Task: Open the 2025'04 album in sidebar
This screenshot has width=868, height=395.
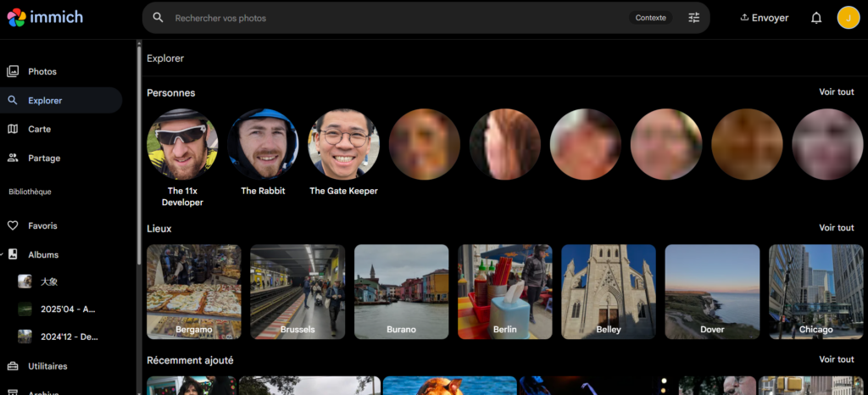Action: pyautogui.click(x=66, y=309)
